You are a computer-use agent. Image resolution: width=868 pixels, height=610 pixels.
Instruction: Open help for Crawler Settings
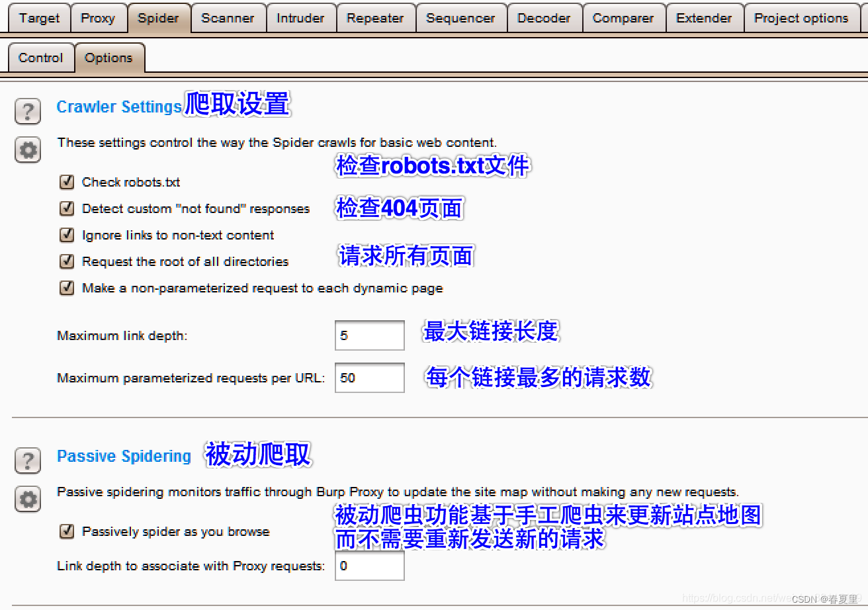(27, 111)
